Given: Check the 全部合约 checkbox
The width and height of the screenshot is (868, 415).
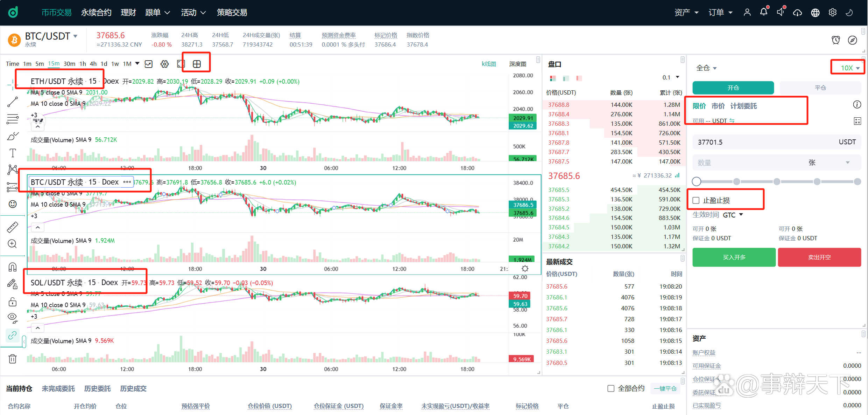Looking at the screenshot, I should point(611,388).
